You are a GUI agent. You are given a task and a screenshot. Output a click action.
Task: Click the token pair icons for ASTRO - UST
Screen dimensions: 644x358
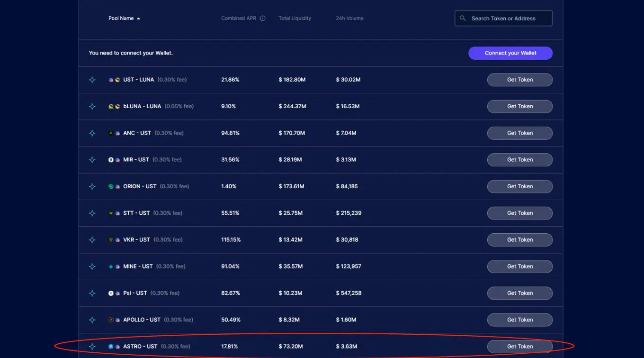pyautogui.click(x=114, y=347)
